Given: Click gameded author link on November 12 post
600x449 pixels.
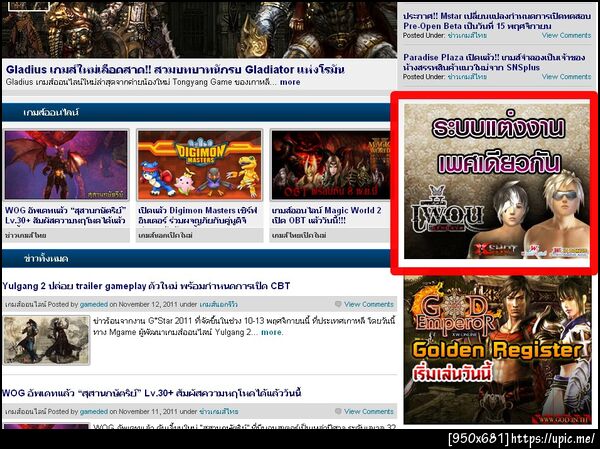Looking at the screenshot, I should [94, 304].
